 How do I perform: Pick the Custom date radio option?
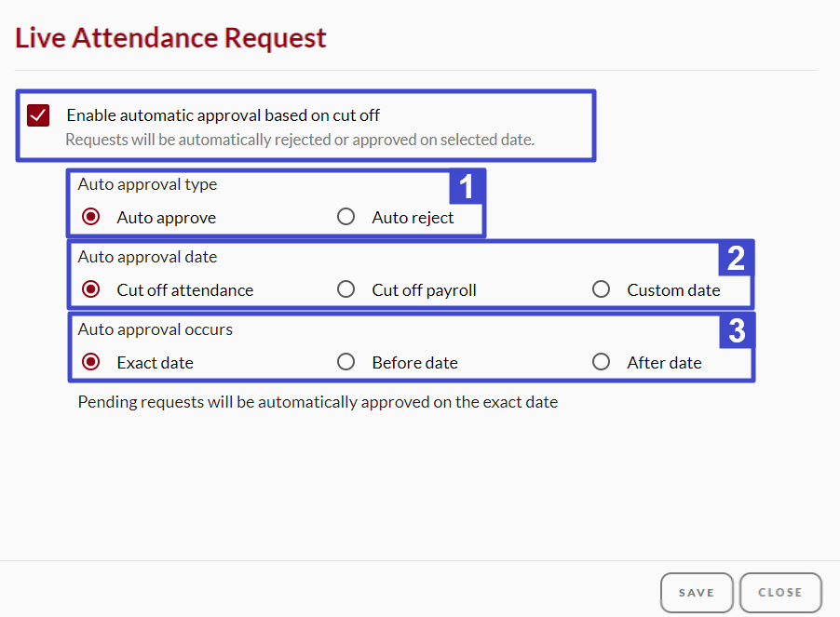601,289
